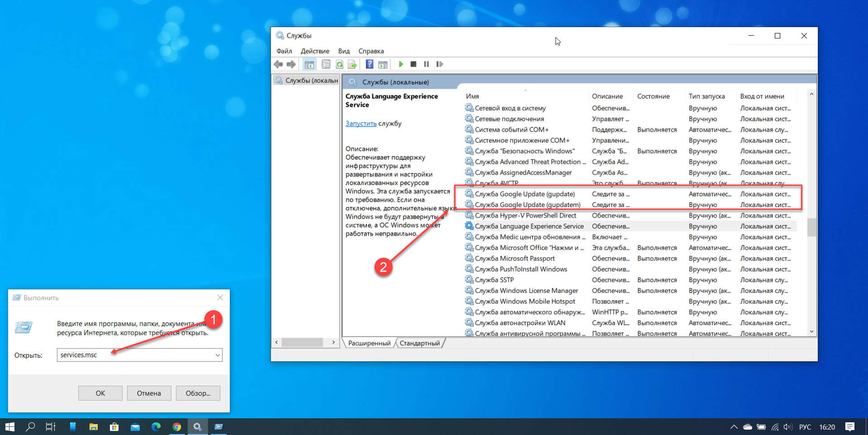Click Обзор... in the Run dialog
868x435 pixels.
(x=198, y=393)
